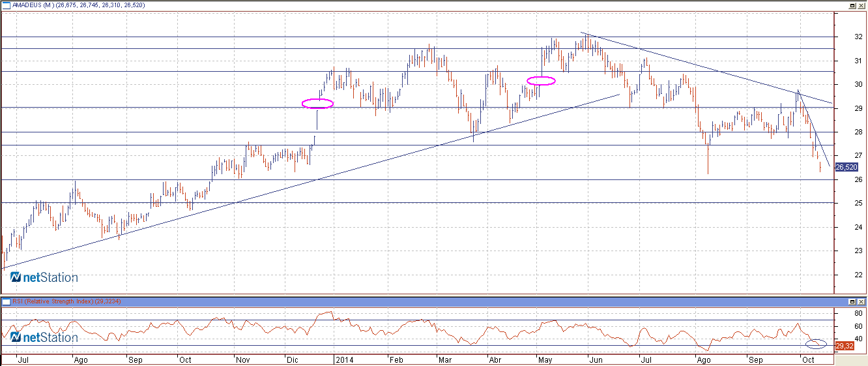Close the RSI indicator panel
868x366 pixels.
[x=861, y=302]
